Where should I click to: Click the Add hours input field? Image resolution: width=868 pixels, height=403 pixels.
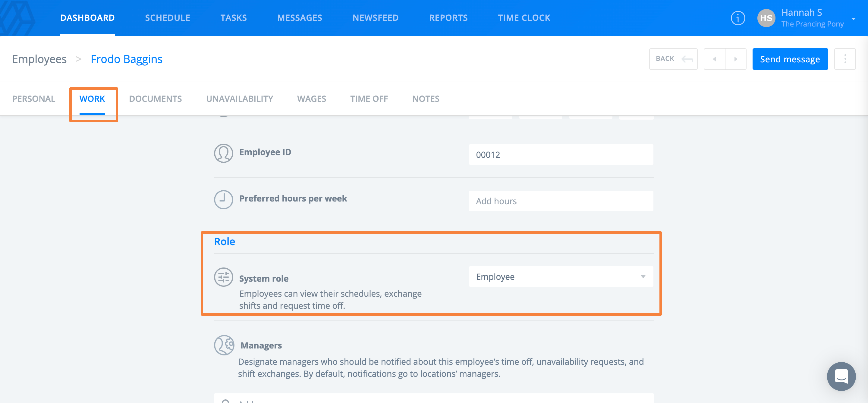[561, 201]
